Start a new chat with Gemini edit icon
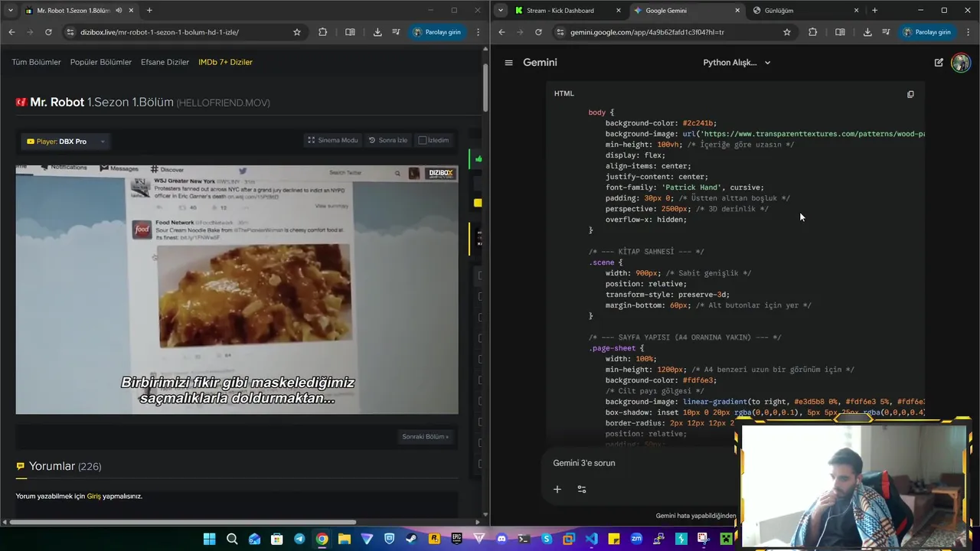This screenshot has height=551, width=980. pyautogui.click(x=939, y=63)
